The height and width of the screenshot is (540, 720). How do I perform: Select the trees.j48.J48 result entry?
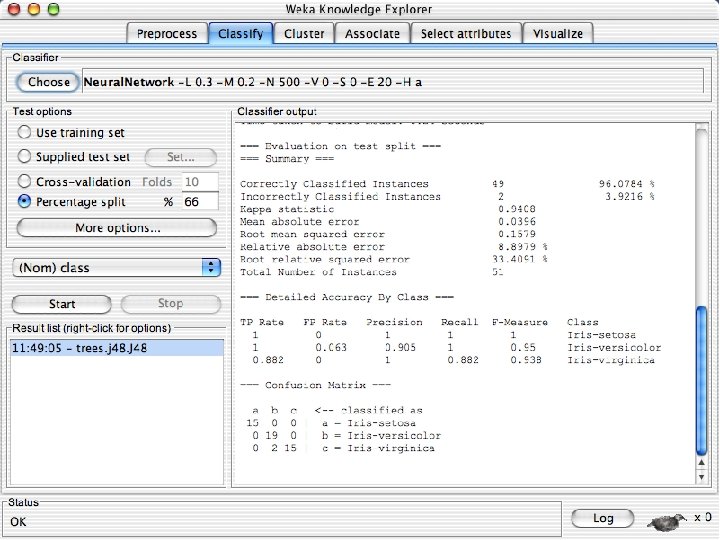[117, 348]
